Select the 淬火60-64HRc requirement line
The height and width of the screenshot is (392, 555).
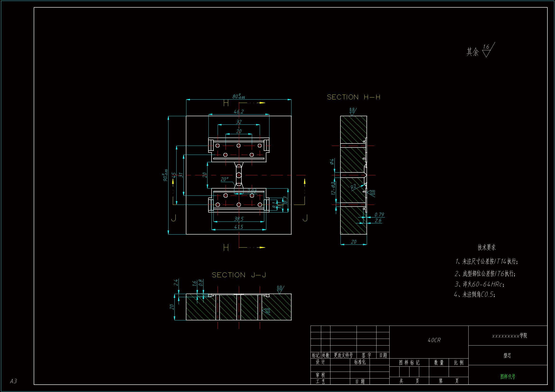pyautogui.click(x=480, y=284)
